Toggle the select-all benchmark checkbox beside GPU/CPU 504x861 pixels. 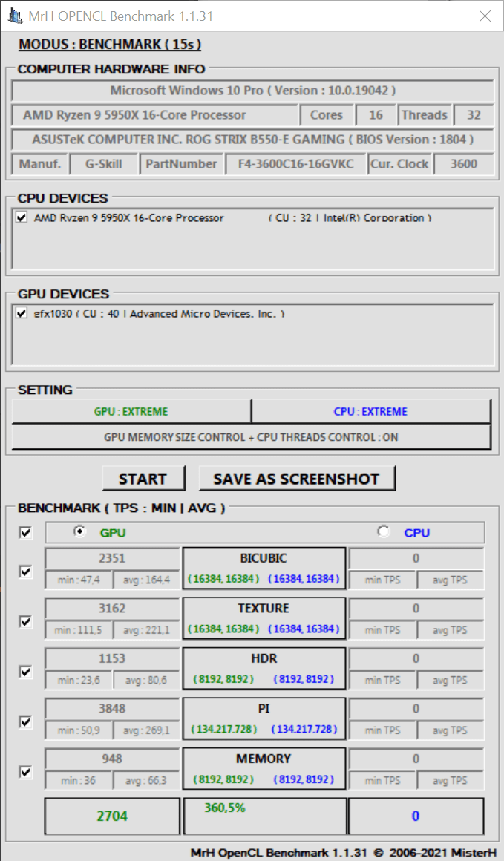coord(25,533)
